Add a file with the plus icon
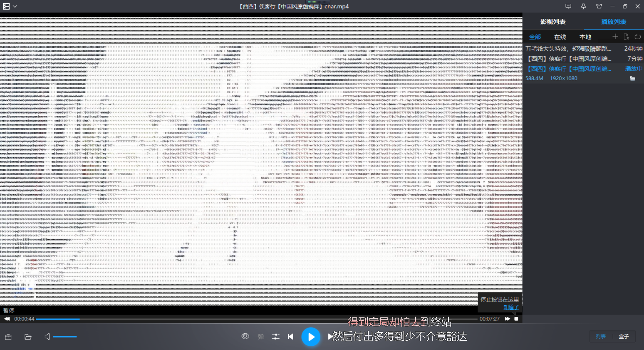 pyautogui.click(x=615, y=37)
